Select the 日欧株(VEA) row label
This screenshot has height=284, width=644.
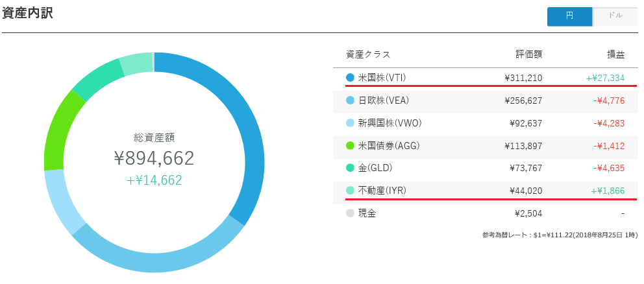(384, 101)
